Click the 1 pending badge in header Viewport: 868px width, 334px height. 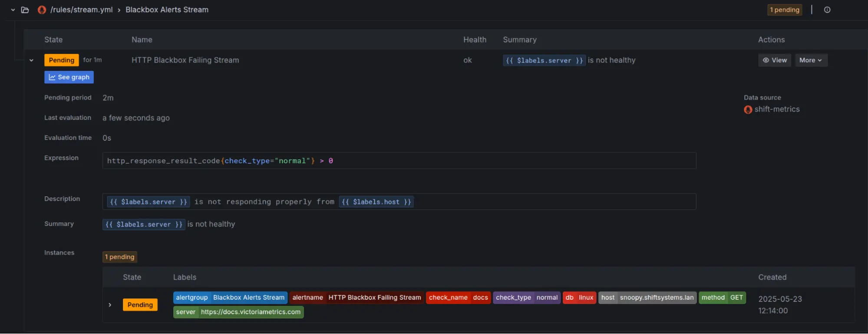pyautogui.click(x=785, y=10)
